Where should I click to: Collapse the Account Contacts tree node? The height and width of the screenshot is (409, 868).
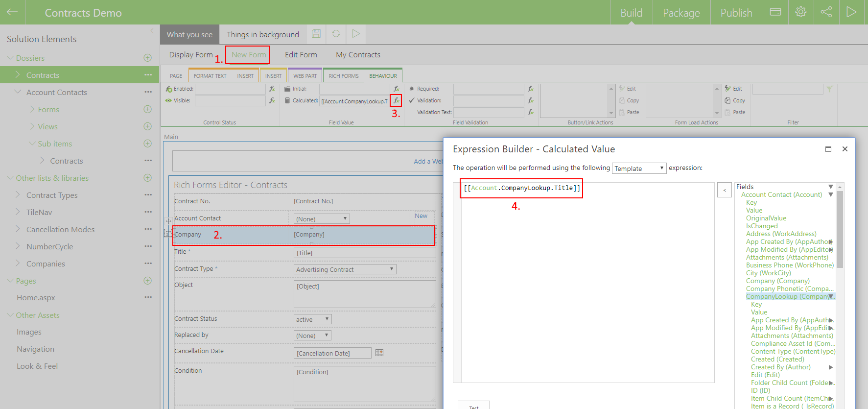pyautogui.click(x=18, y=92)
